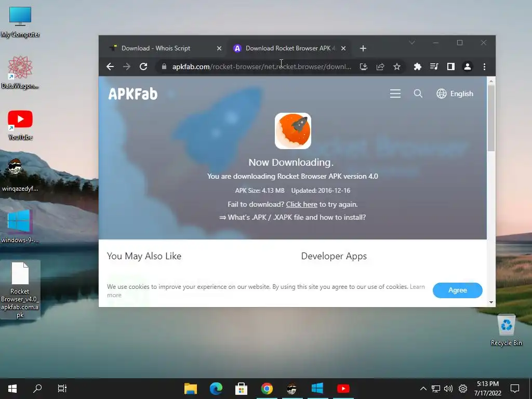Click the scrollbar up arrow
The image size is (532, 399).
(491, 81)
